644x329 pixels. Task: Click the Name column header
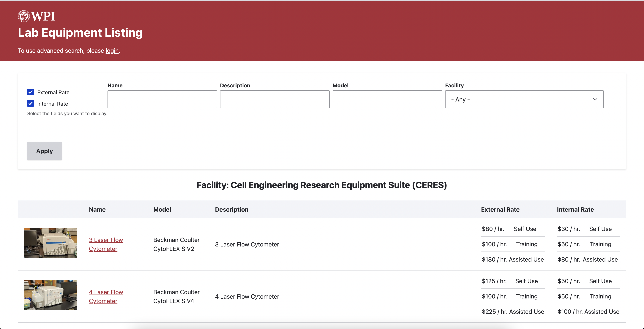point(97,210)
